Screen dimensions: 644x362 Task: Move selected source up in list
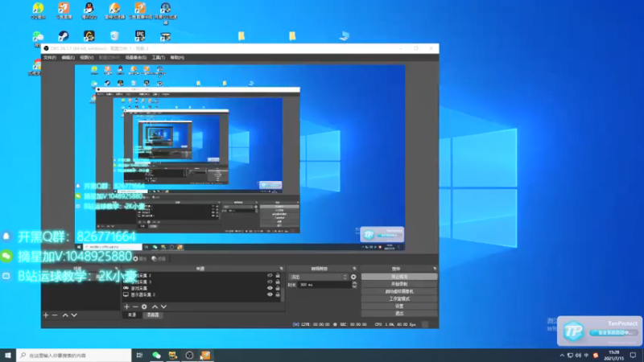click(x=155, y=306)
